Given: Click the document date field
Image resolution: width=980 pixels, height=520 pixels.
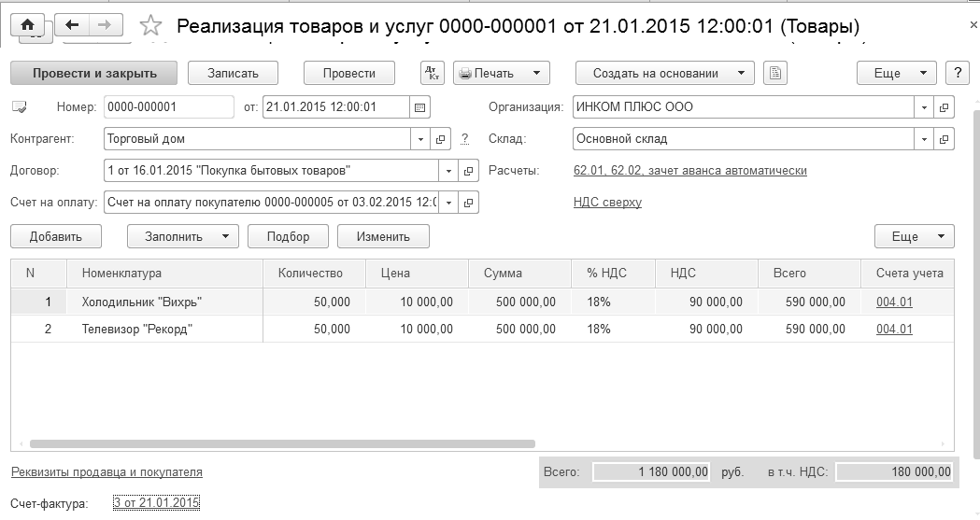Looking at the screenshot, I should tap(336, 107).
